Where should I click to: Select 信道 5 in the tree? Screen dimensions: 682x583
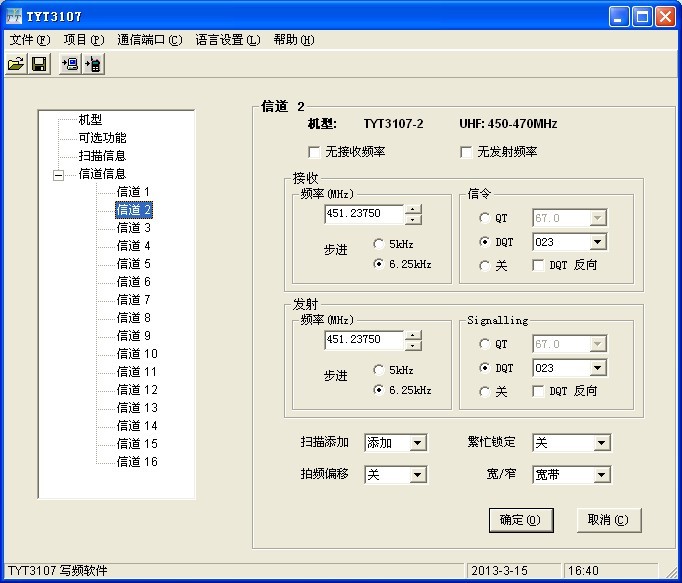pyautogui.click(x=134, y=264)
